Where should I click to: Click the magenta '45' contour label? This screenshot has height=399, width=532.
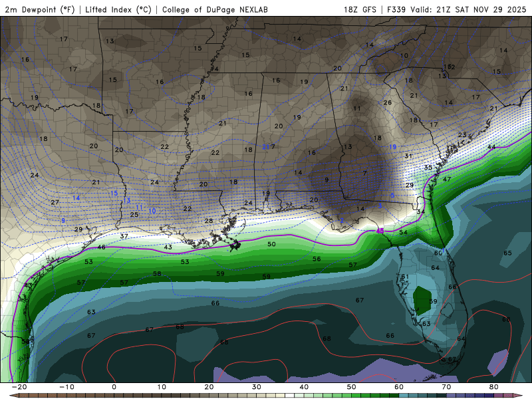click(x=380, y=231)
